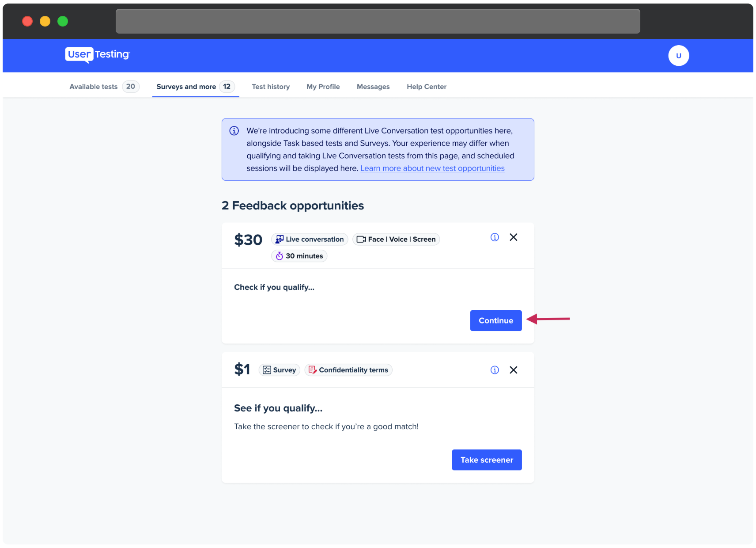Maximize the window with the green button
This screenshot has height=548, width=756.
[63, 21]
